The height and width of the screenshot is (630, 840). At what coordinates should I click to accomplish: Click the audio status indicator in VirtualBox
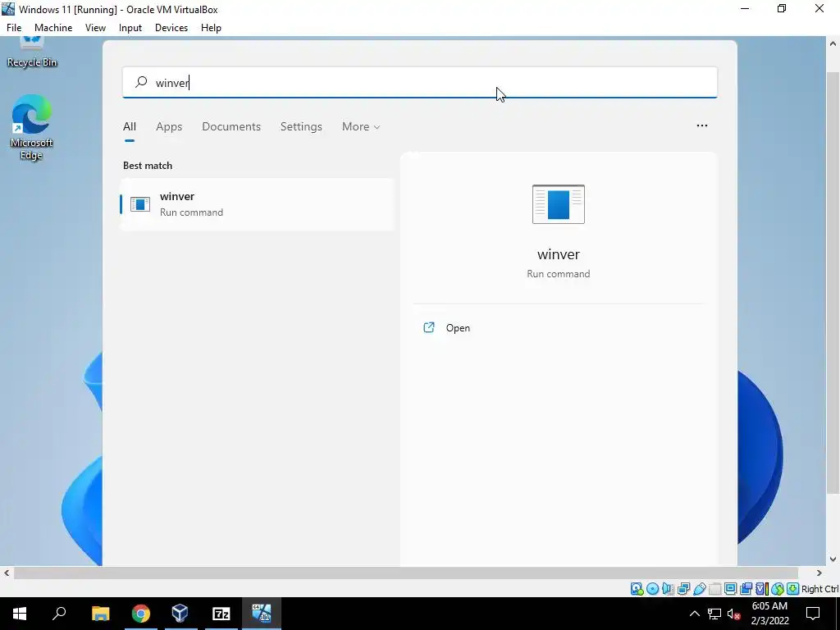[668, 589]
